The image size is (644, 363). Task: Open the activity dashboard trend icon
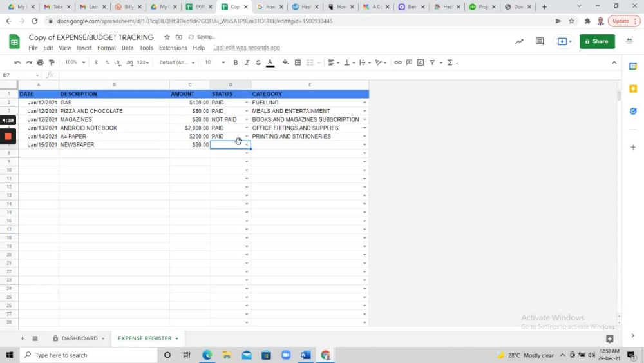[x=519, y=41]
